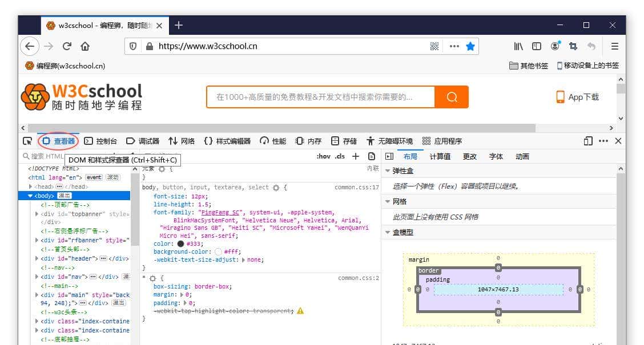Click the orange search button on W3Cschool

click(x=452, y=97)
